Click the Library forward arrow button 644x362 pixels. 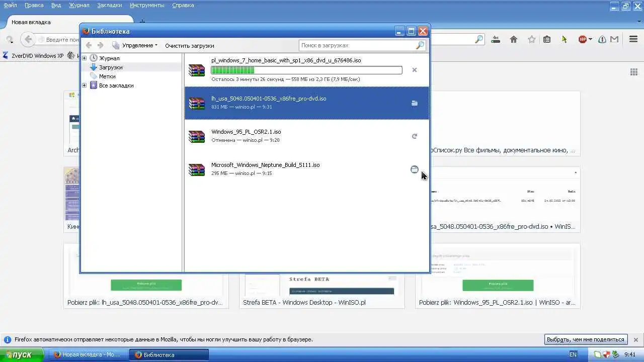pyautogui.click(x=100, y=45)
